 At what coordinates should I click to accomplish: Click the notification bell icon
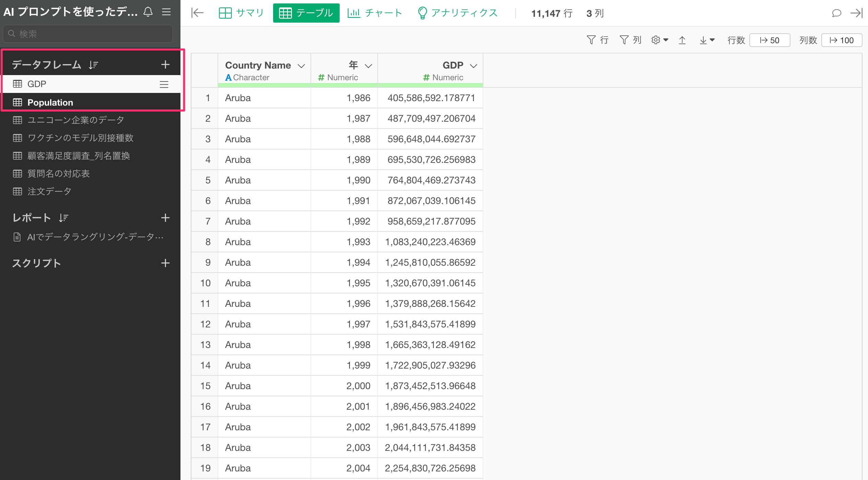[148, 12]
